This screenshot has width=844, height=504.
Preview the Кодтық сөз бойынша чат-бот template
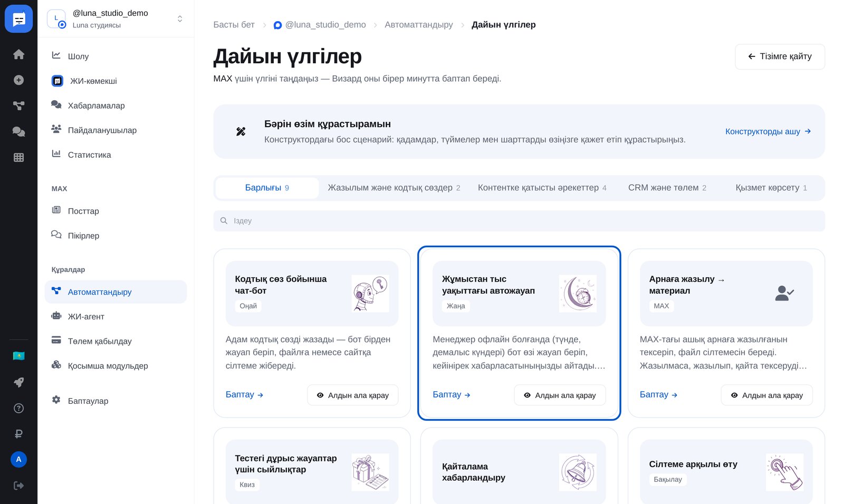(x=352, y=395)
